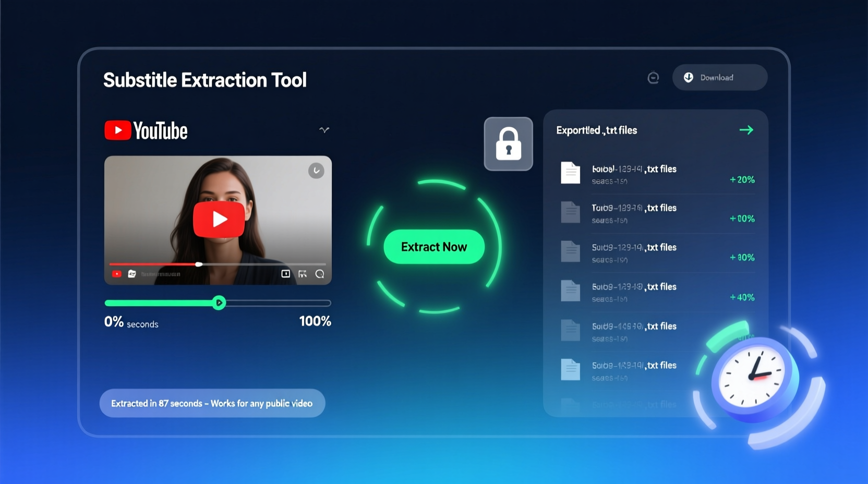Viewport: 868px width, 484px height.
Task: Click the 0% seconds label
Action: tap(131, 322)
